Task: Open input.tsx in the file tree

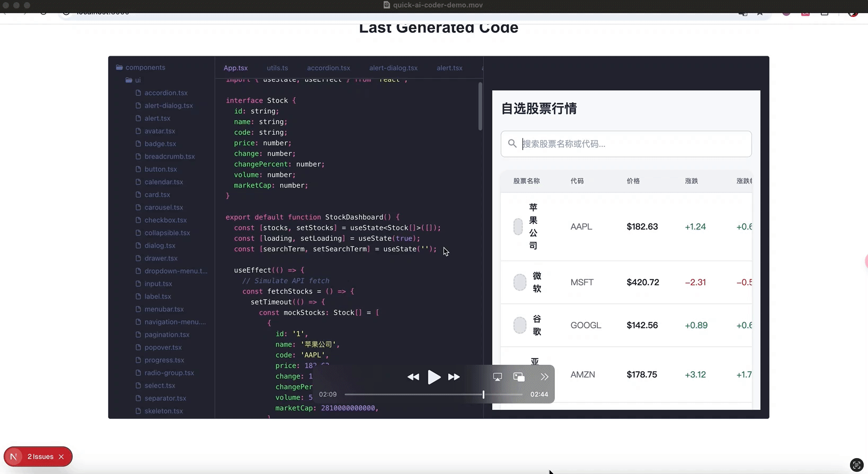Action: (153, 284)
